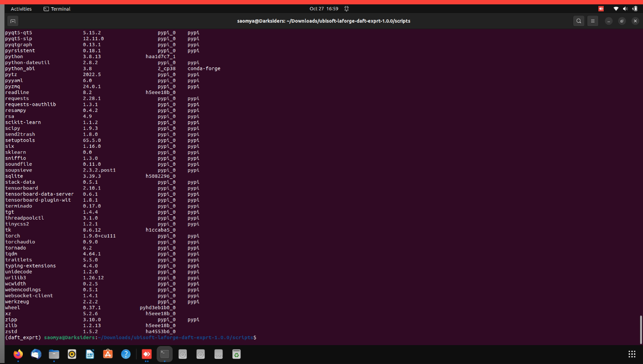Image resolution: width=643 pixels, height=364 pixels.
Task: Open a new terminal tab
Action: pos(13,21)
